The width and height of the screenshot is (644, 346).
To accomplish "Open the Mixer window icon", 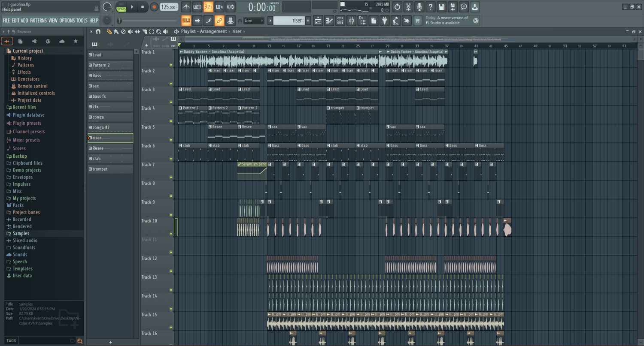I will (351, 20).
